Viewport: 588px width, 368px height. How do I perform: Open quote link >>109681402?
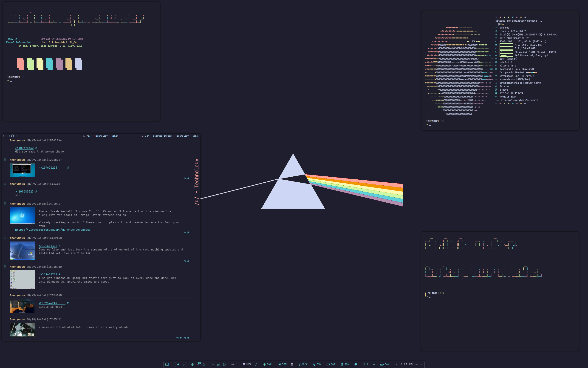point(48,246)
